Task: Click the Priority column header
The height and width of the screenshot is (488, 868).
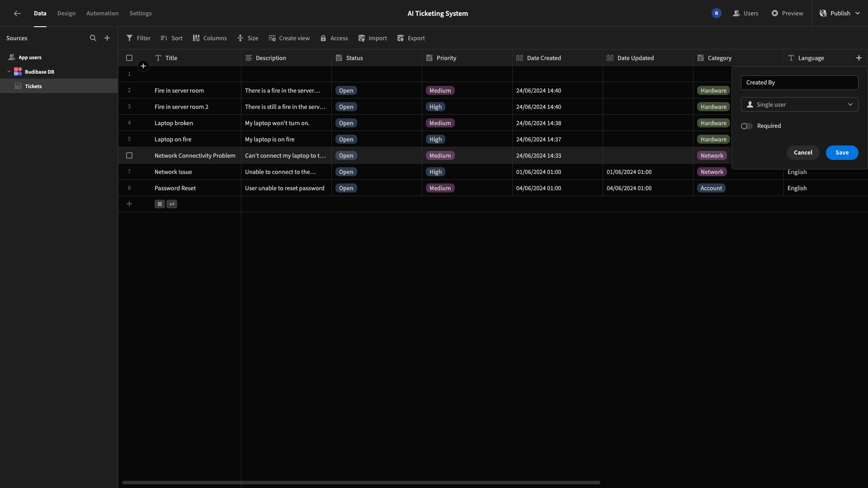Action: click(x=467, y=58)
